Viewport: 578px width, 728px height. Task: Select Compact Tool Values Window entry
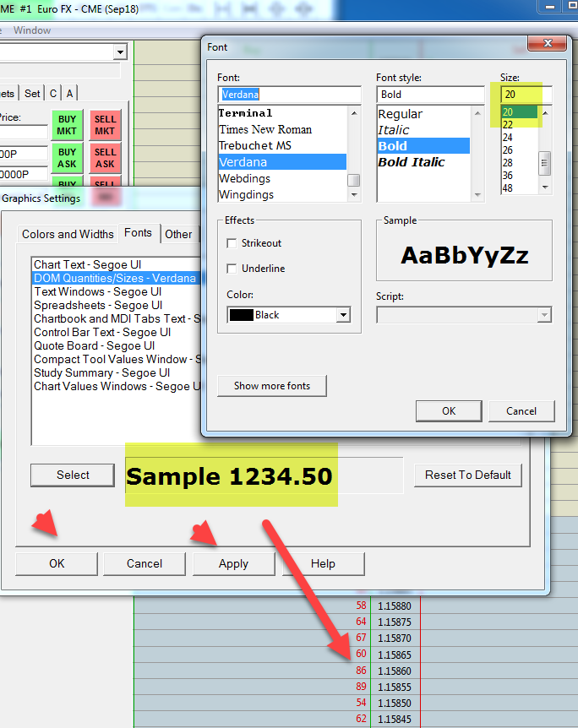pos(116,360)
